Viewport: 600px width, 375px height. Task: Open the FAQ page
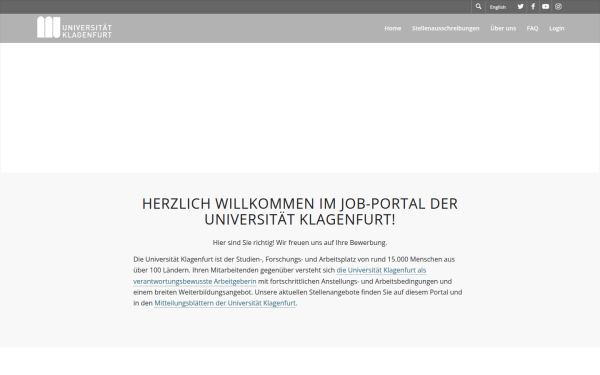tap(532, 28)
